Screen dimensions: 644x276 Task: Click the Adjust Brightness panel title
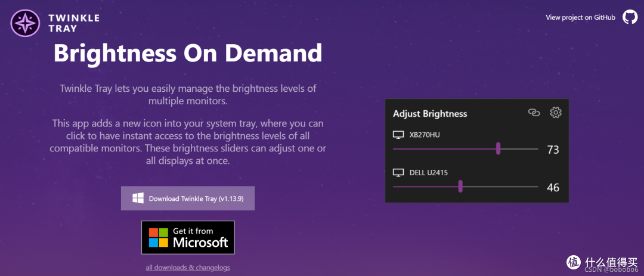(x=430, y=113)
